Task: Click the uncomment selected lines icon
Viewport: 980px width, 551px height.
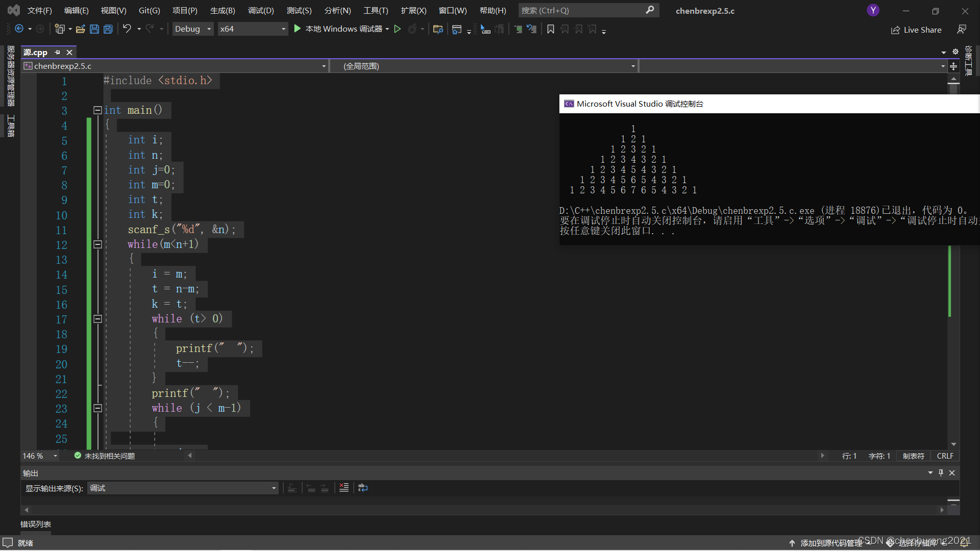Action: coord(532,29)
